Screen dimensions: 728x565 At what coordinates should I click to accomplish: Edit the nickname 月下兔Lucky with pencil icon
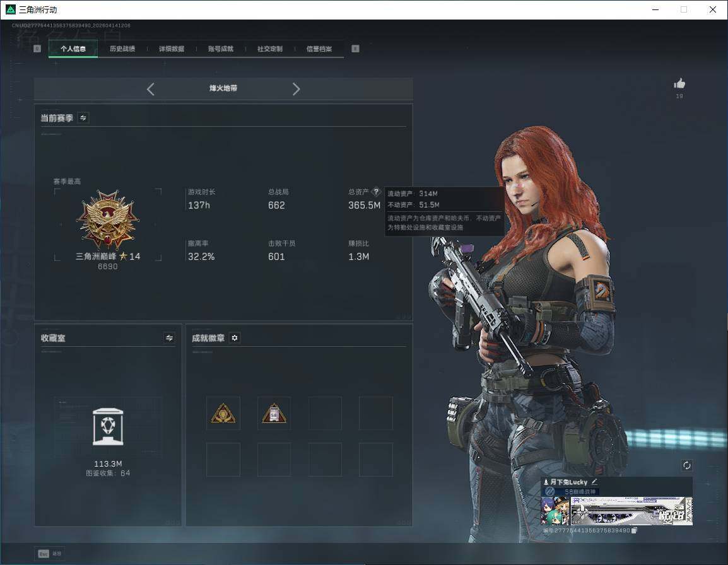click(x=594, y=482)
